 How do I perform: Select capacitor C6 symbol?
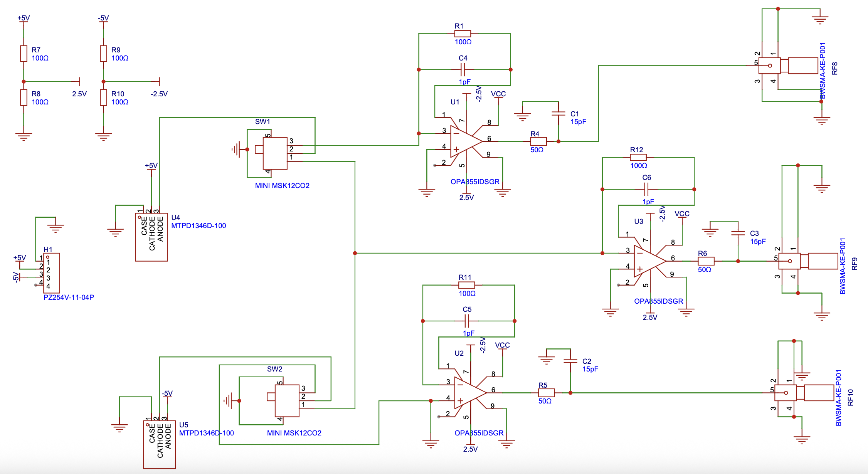(646, 189)
